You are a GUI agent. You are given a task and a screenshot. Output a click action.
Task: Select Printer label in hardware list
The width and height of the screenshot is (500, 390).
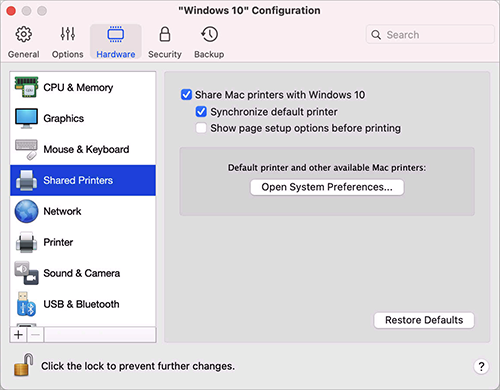coord(58,242)
